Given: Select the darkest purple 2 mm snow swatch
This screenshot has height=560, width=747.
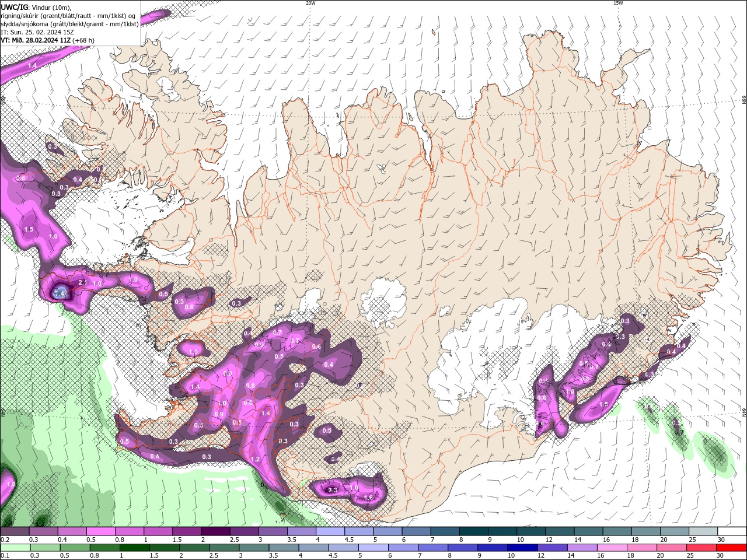Looking at the screenshot, I should [x=215, y=531].
